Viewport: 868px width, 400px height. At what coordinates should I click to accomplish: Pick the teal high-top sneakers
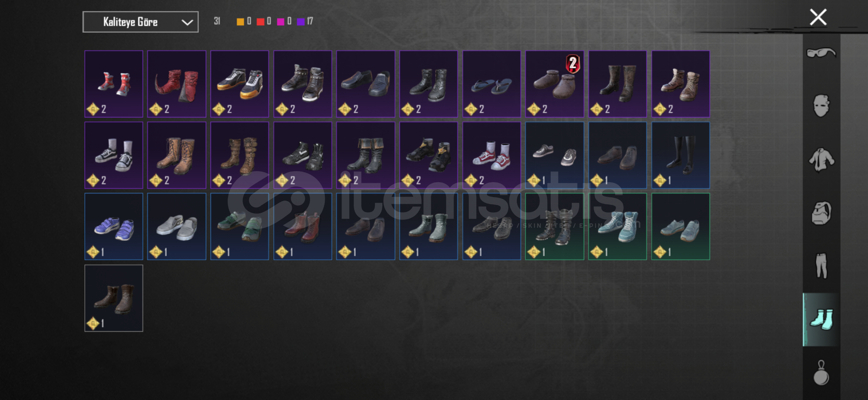[618, 226]
